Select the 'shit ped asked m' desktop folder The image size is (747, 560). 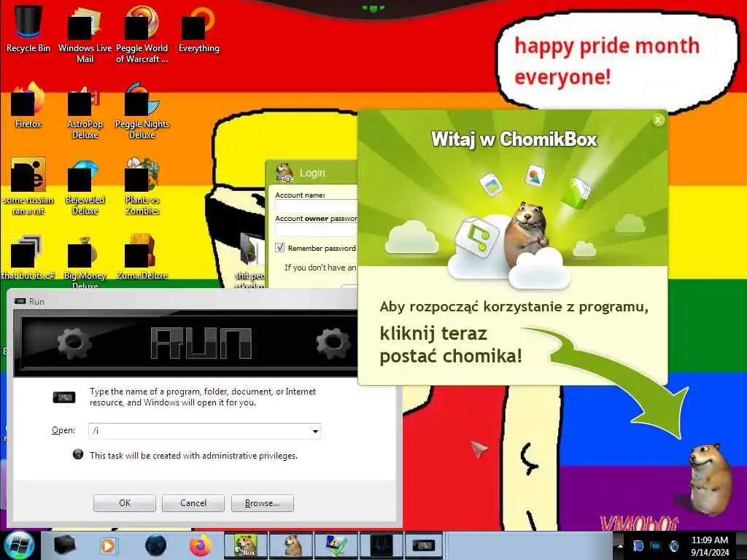[x=249, y=261]
